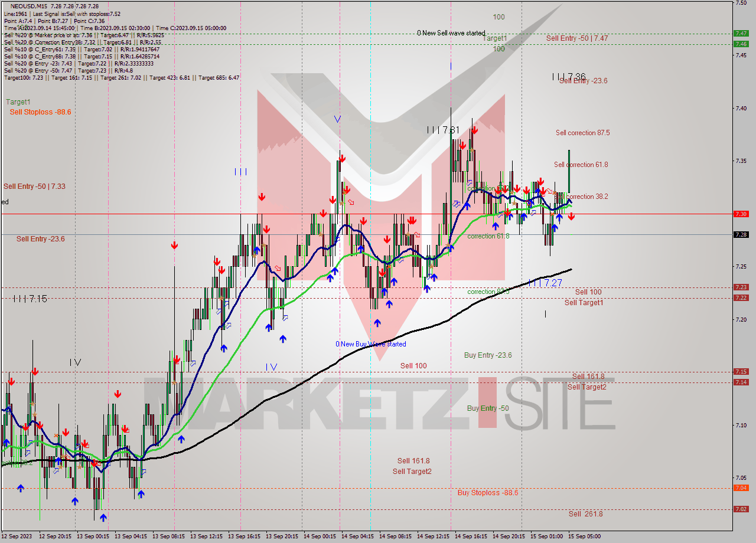
Task: Click the 'Sell Target1' label
Action: 584,302
